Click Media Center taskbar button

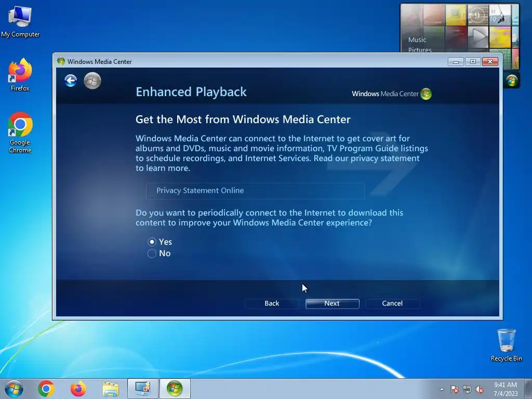click(175, 389)
